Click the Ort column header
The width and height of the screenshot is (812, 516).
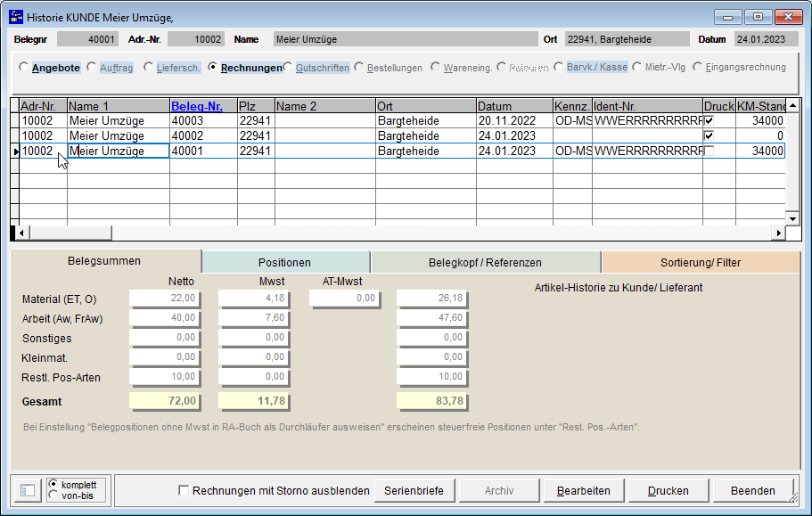tap(426, 106)
